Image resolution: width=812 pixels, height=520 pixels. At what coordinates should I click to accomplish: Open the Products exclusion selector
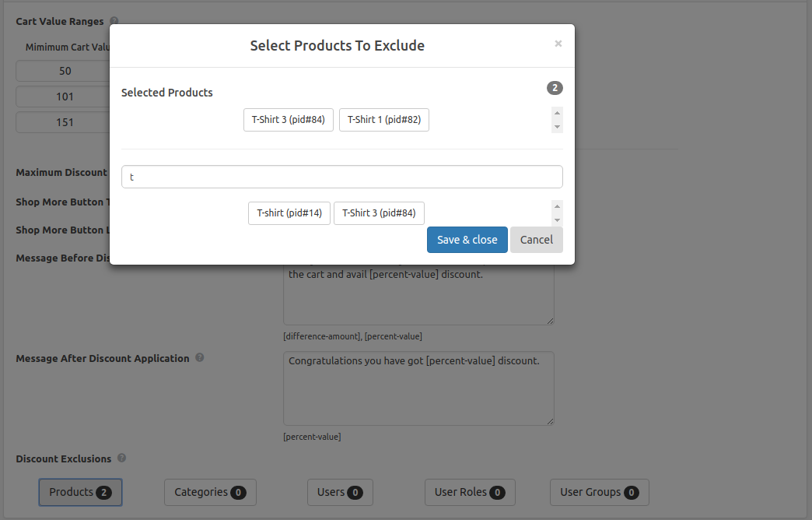[x=80, y=492]
